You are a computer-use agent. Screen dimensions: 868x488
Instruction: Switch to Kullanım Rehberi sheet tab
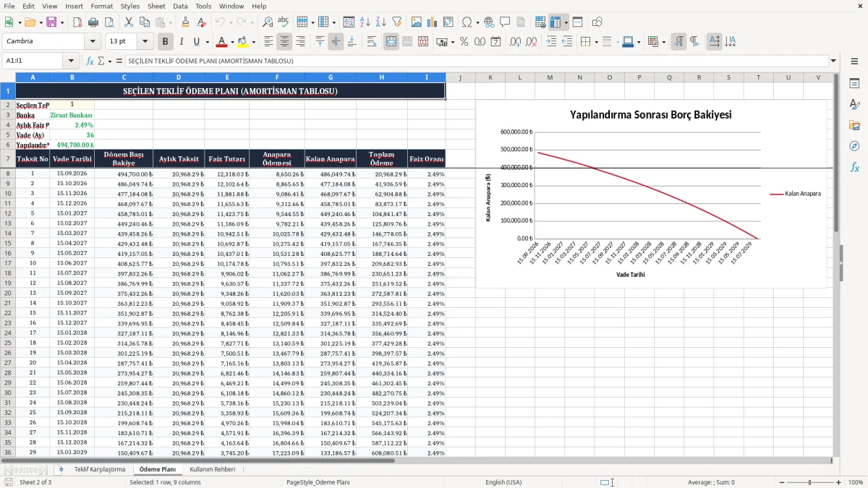pos(212,469)
